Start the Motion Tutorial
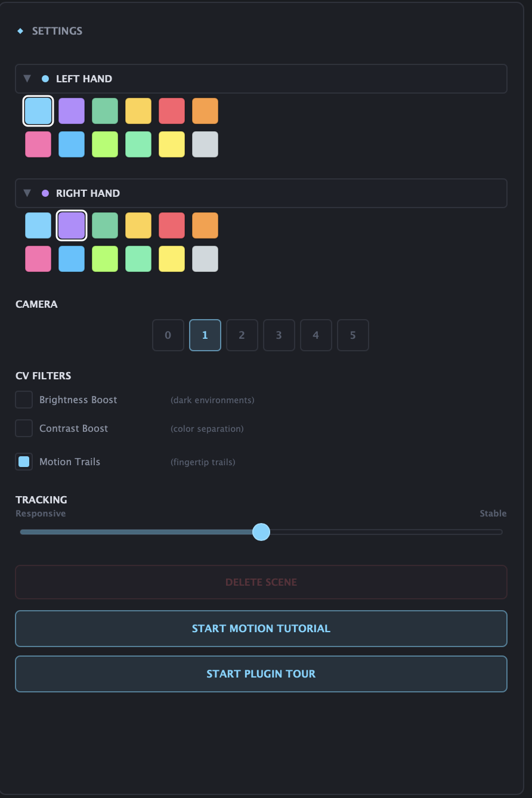Screen dimensions: 532x798 pyautogui.click(x=261, y=629)
